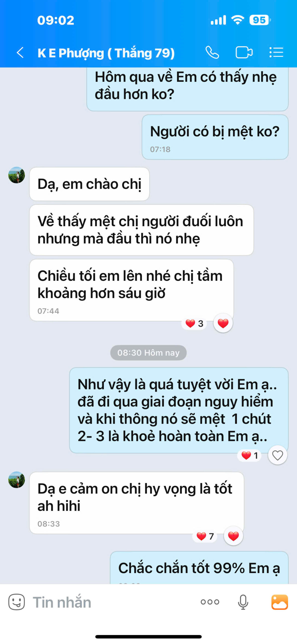Tap the back arrow in header
297x644 pixels.
(20, 53)
